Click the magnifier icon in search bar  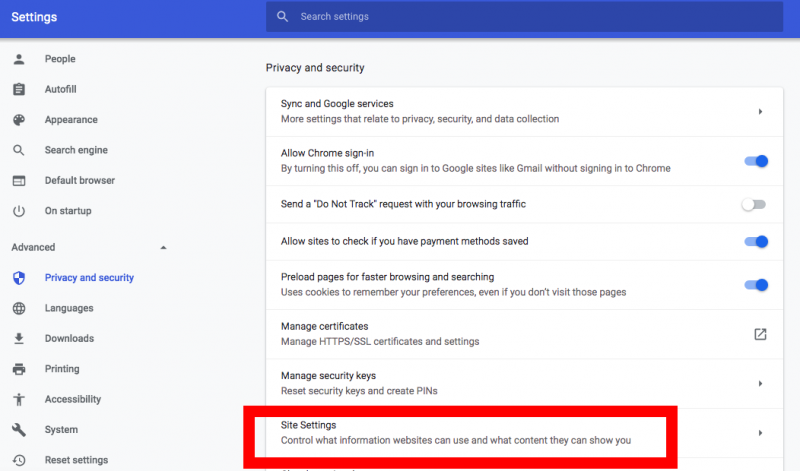pos(282,17)
